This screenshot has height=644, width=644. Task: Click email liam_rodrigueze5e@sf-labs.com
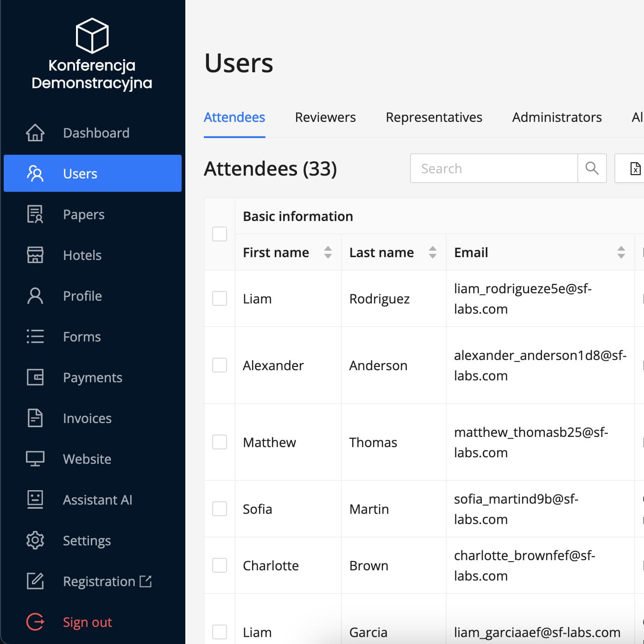[523, 299]
